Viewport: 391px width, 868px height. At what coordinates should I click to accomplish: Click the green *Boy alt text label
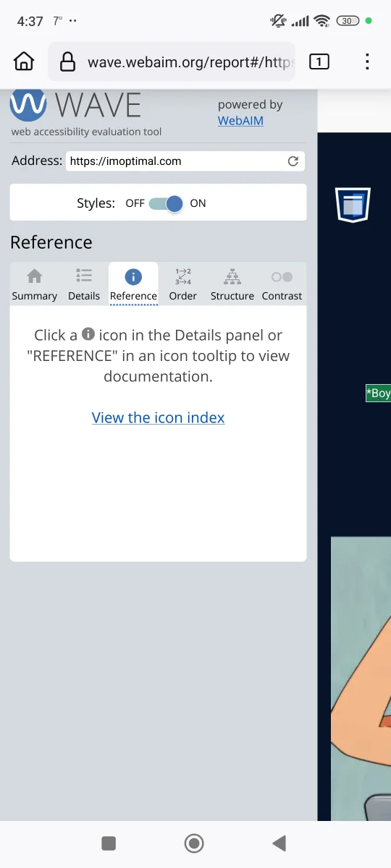pyautogui.click(x=378, y=393)
